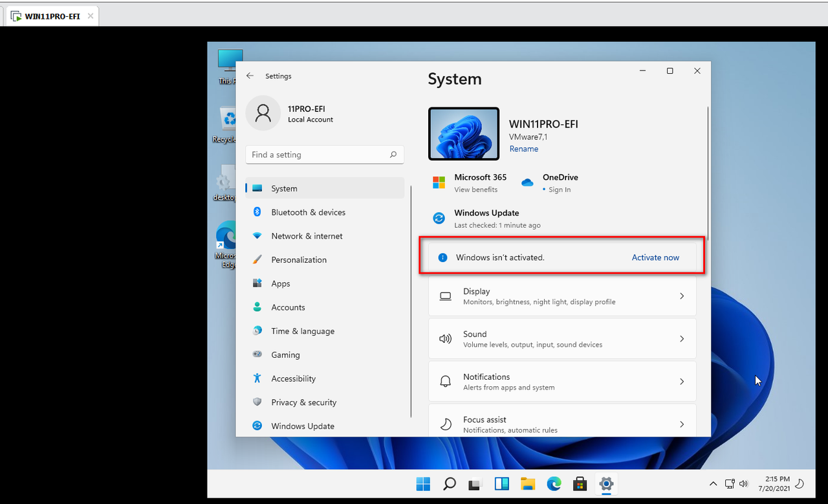
Task: Open Personalization settings section
Action: coord(325,259)
